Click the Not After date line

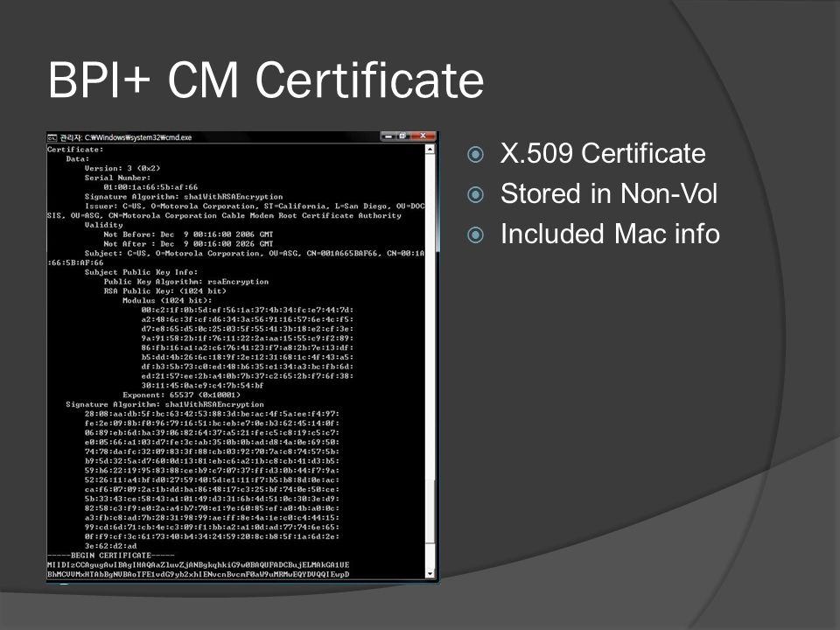(x=188, y=244)
